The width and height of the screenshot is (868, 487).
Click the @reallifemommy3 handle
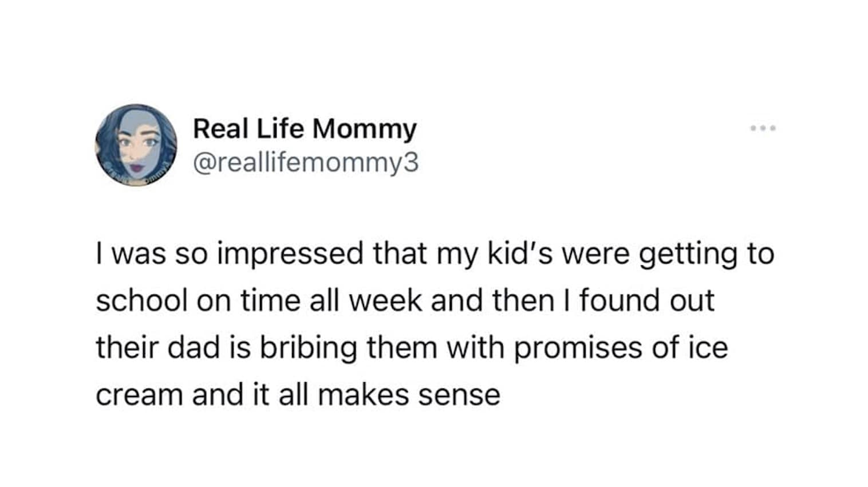306,163
